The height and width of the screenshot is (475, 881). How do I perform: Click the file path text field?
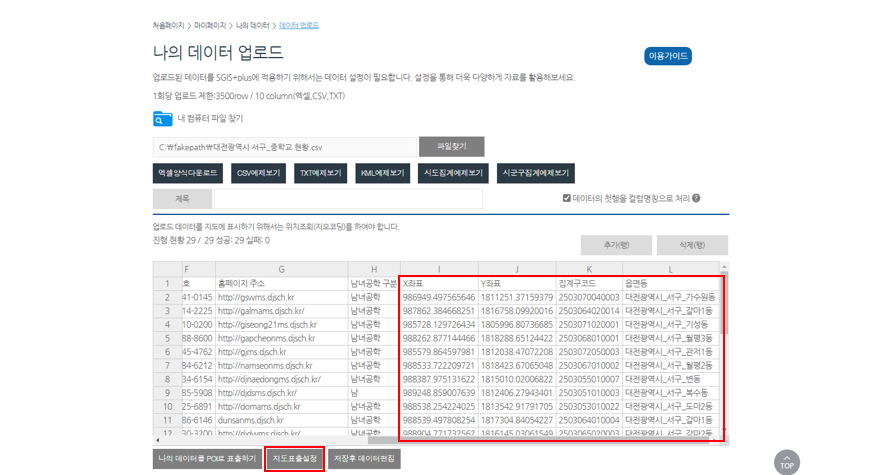tap(285, 147)
